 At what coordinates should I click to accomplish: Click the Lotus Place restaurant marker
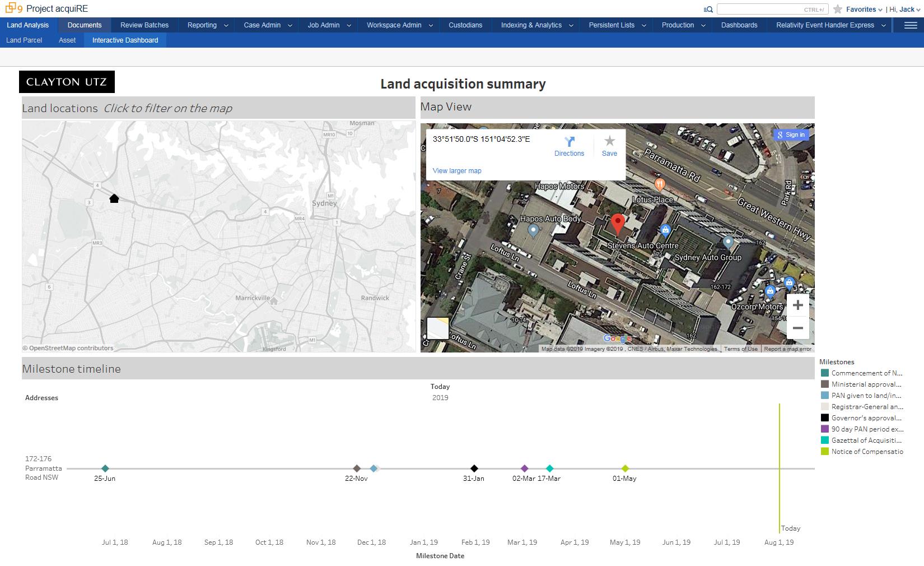click(660, 184)
